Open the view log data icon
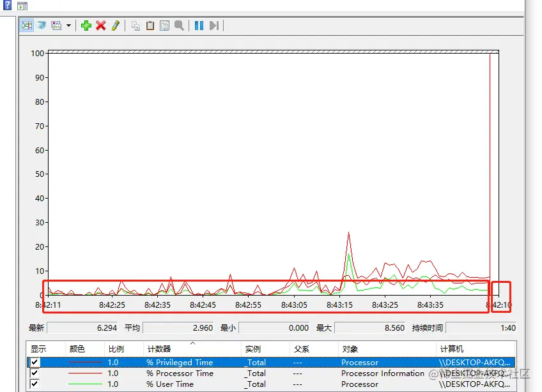Image resolution: width=542 pixels, height=392 pixels. pyautogui.click(x=42, y=26)
